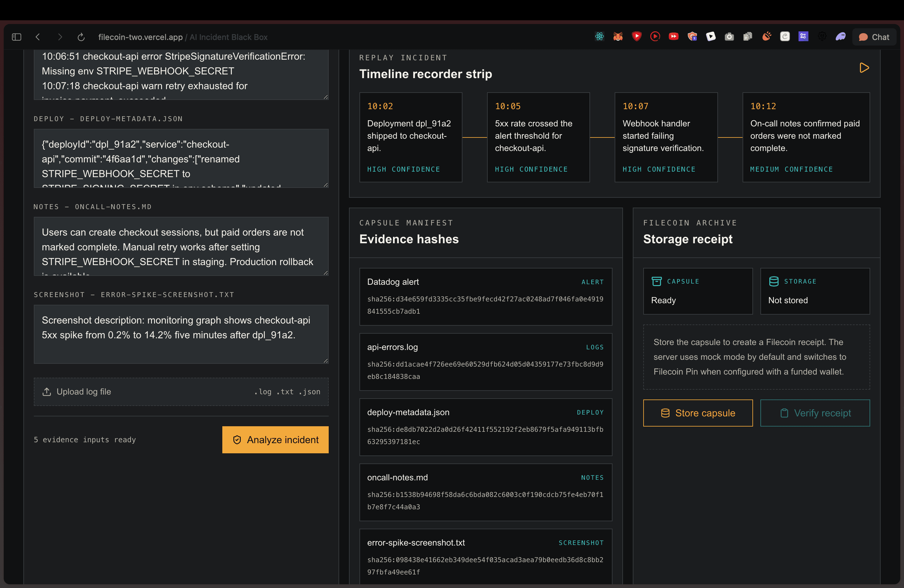The width and height of the screenshot is (904, 588).
Task: Select the 10:05 5xx rate timeline card
Action: coord(538,137)
